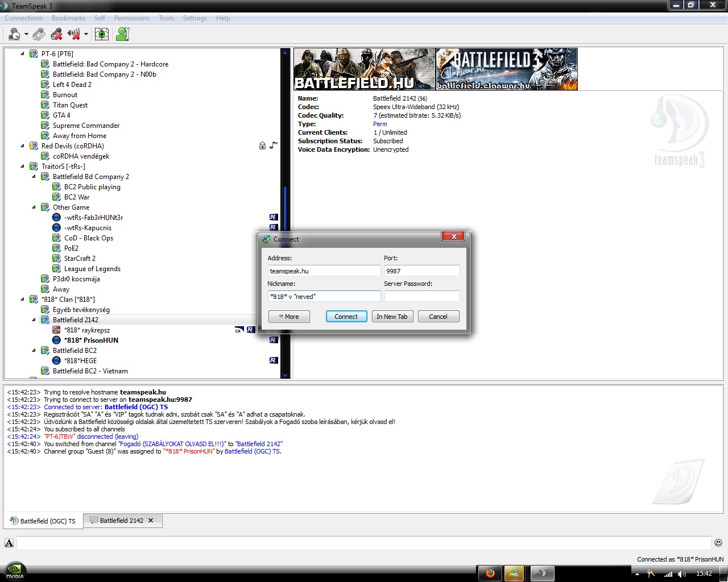Open the Bookmarks menu
728x582 pixels.
(x=68, y=18)
